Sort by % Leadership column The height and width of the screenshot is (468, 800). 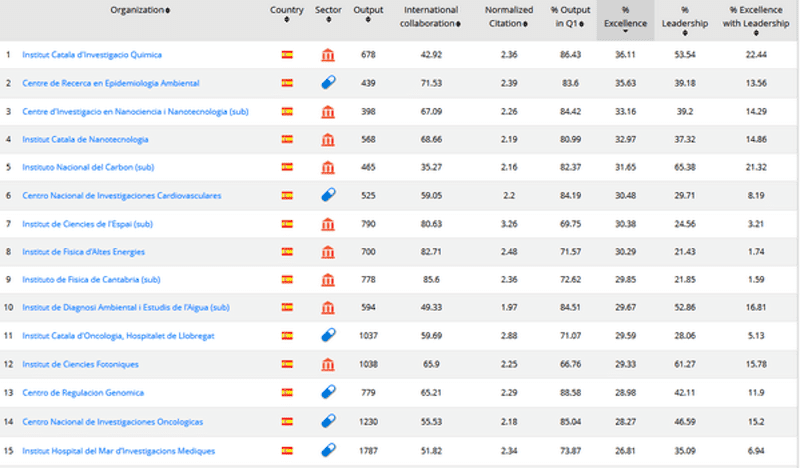pyautogui.click(x=685, y=21)
